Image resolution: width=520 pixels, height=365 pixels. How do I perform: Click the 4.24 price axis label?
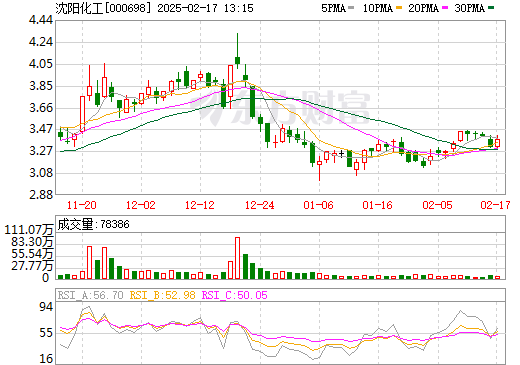(41, 42)
